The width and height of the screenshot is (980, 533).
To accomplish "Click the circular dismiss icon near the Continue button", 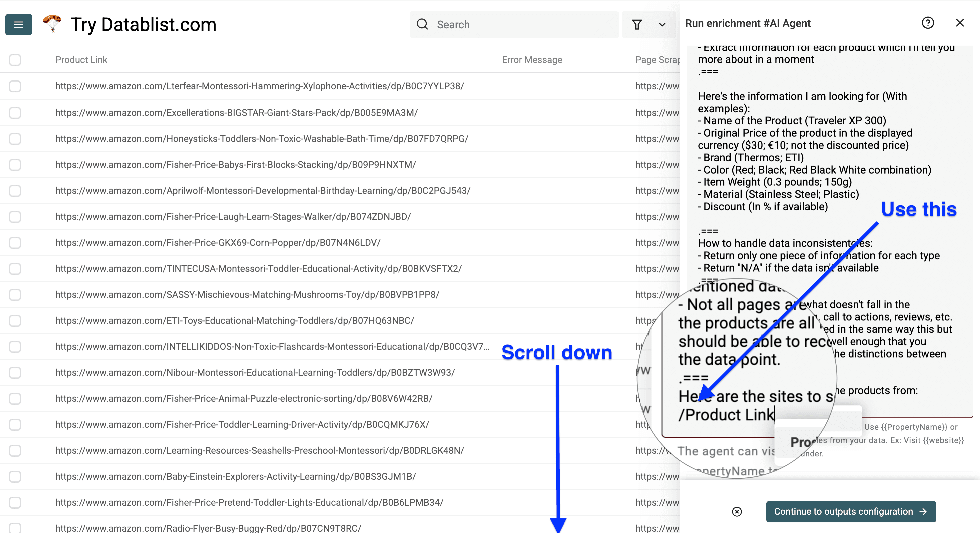I will pyautogui.click(x=737, y=512).
